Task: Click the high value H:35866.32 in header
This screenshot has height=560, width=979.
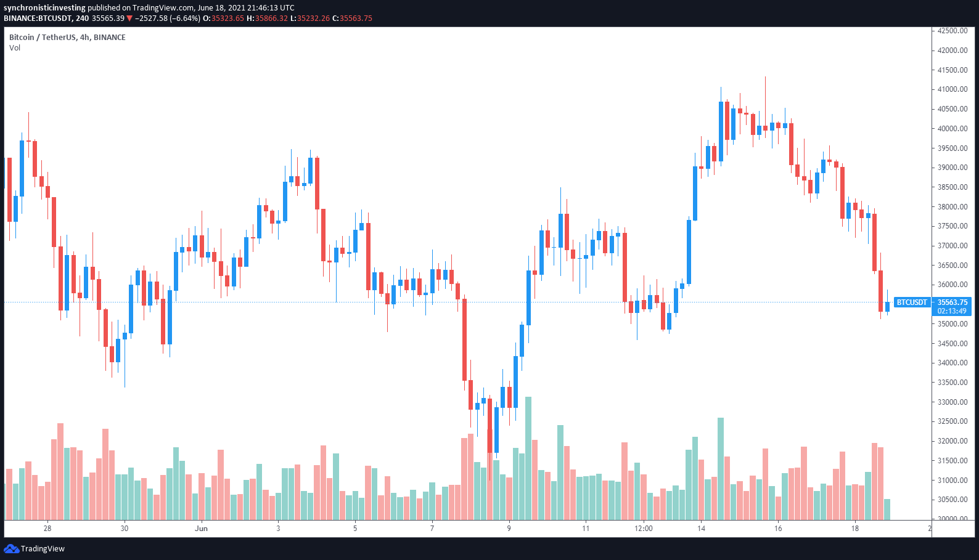Action: pos(267,18)
